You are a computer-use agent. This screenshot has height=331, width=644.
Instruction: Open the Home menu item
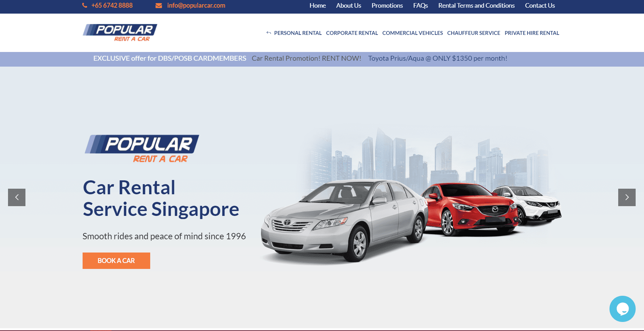[317, 6]
